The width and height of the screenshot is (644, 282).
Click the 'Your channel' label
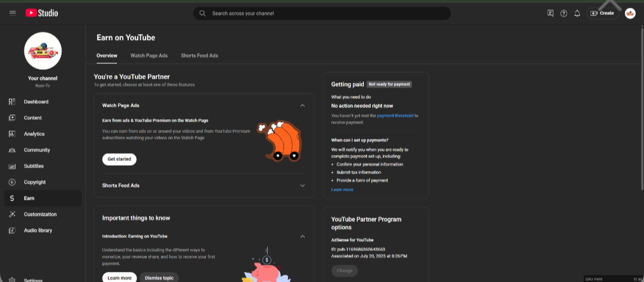(43, 79)
